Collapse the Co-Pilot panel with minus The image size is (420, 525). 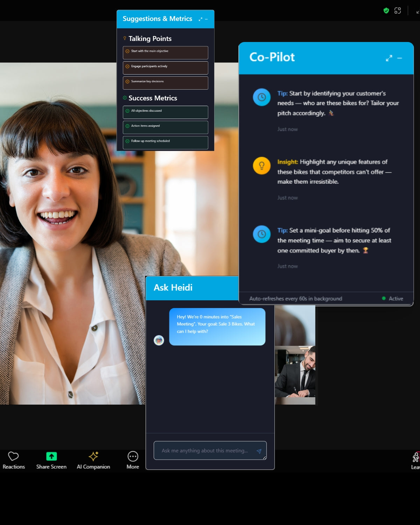coord(400,58)
